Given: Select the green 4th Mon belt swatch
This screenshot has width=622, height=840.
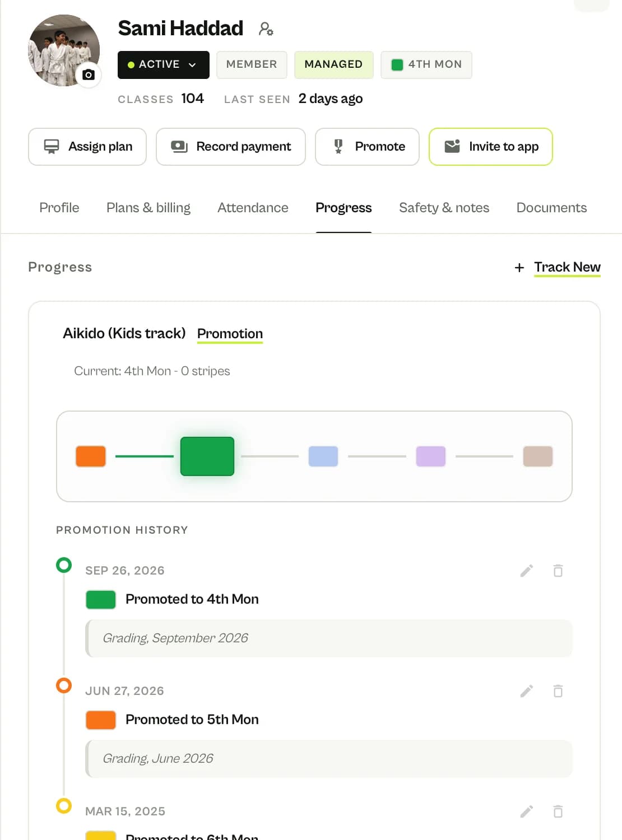Looking at the screenshot, I should click(207, 456).
